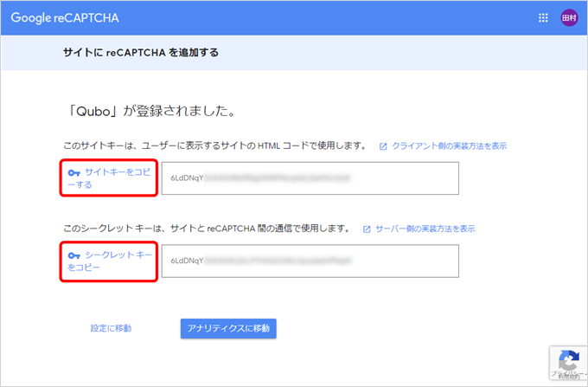The image size is (588, 387).
Task: Click the site key description sentence
Action: (x=215, y=145)
